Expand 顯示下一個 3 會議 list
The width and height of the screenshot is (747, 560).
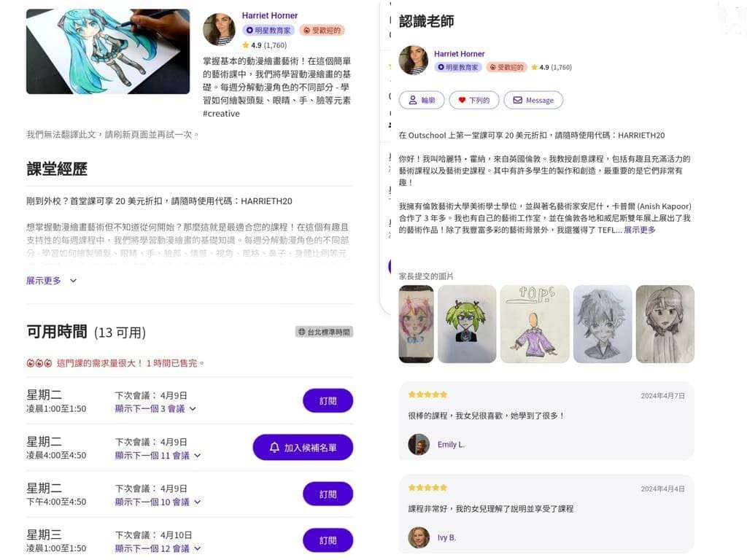pyautogui.click(x=155, y=408)
